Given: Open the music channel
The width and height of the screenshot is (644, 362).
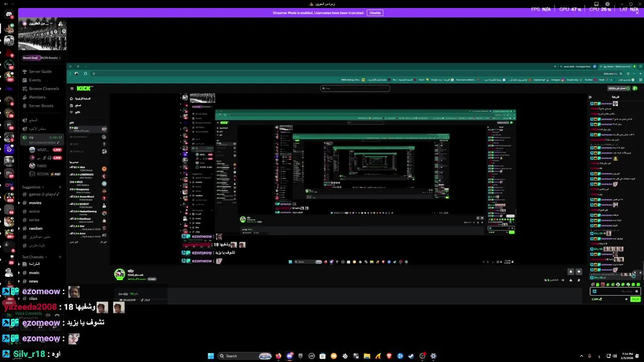Looking at the screenshot, I should [34, 273].
